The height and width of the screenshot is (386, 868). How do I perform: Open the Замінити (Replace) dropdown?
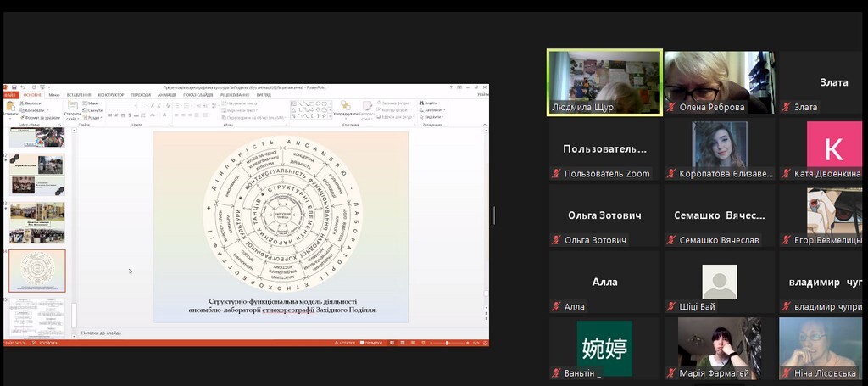click(431, 110)
